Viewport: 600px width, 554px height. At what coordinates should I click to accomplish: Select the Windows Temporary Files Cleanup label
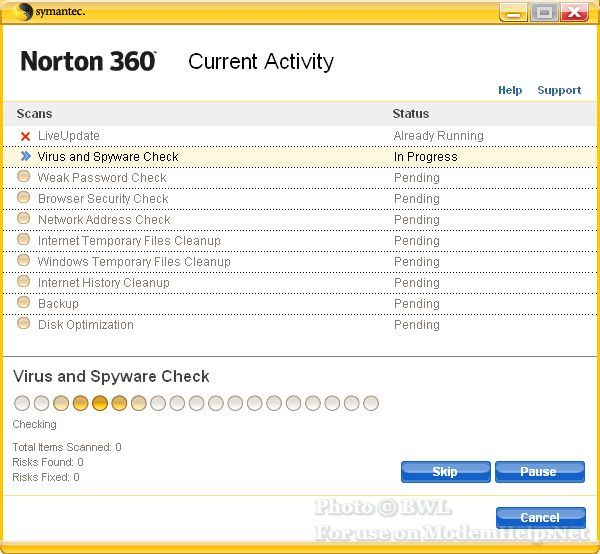134,262
